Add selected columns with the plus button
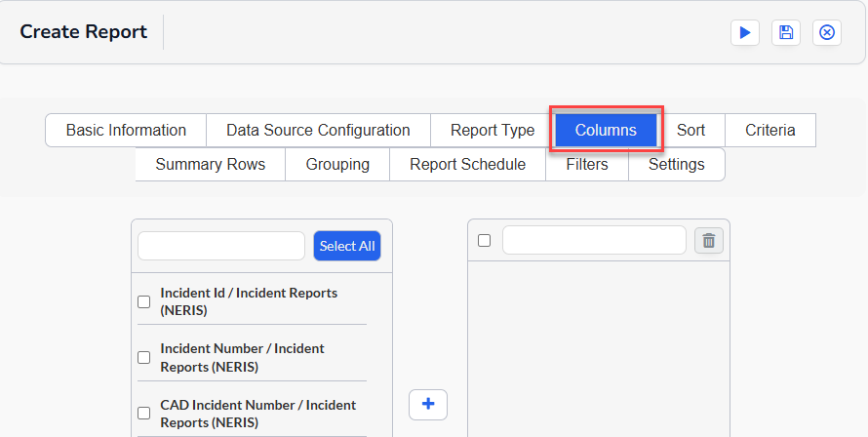868x437 pixels. tap(428, 404)
